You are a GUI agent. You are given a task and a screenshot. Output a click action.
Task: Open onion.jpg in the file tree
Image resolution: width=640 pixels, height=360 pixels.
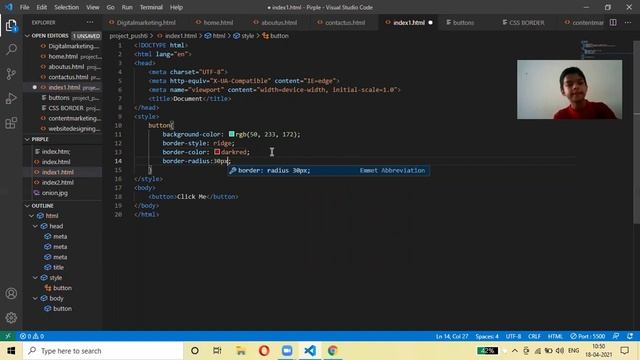[55, 193]
